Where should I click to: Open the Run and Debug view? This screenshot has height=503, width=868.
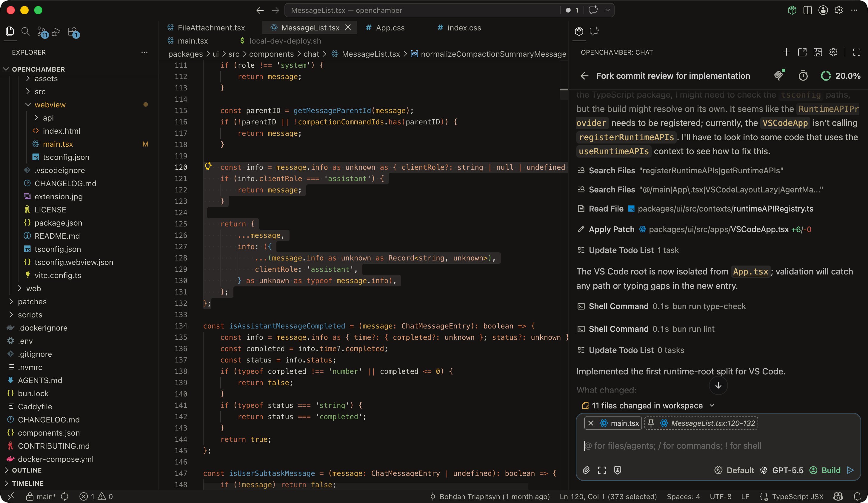coord(56,32)
